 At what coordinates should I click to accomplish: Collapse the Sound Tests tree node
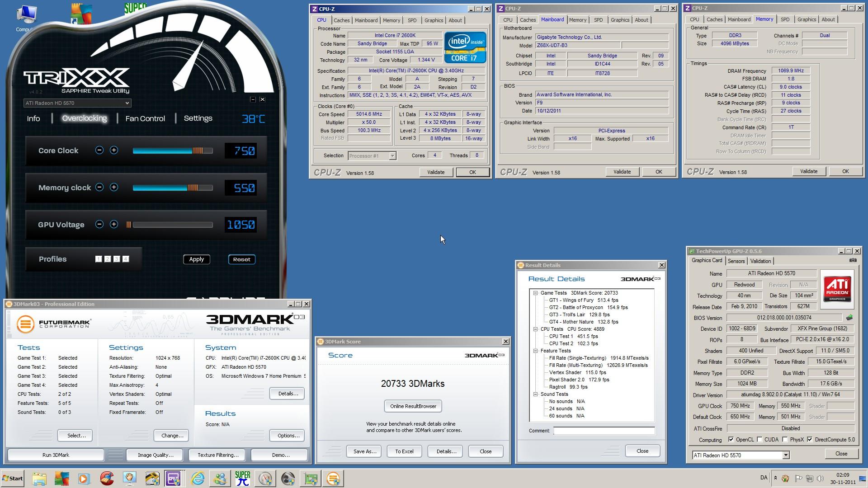[x=536, y=394]
